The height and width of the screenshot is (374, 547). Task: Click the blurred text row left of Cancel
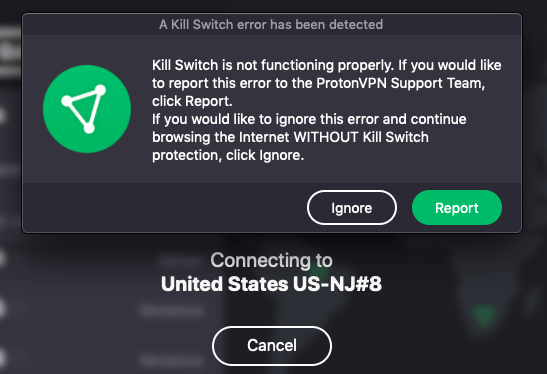click(172, 360)
